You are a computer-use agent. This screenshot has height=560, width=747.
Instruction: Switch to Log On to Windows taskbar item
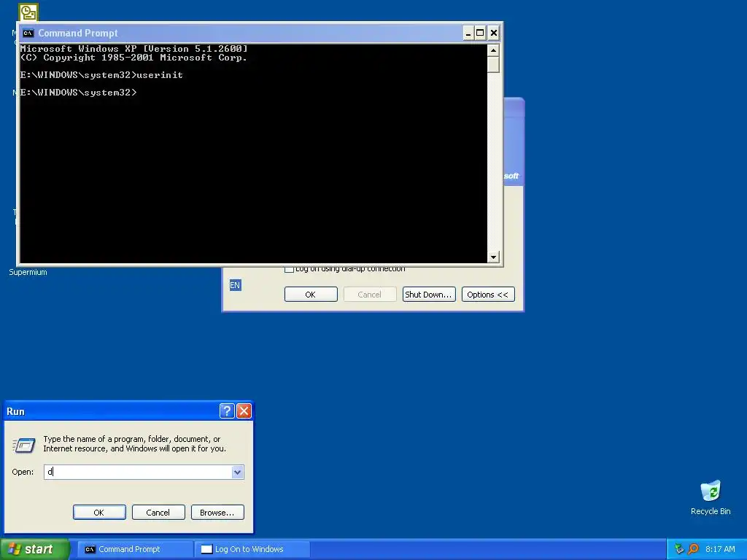[252, 550]
